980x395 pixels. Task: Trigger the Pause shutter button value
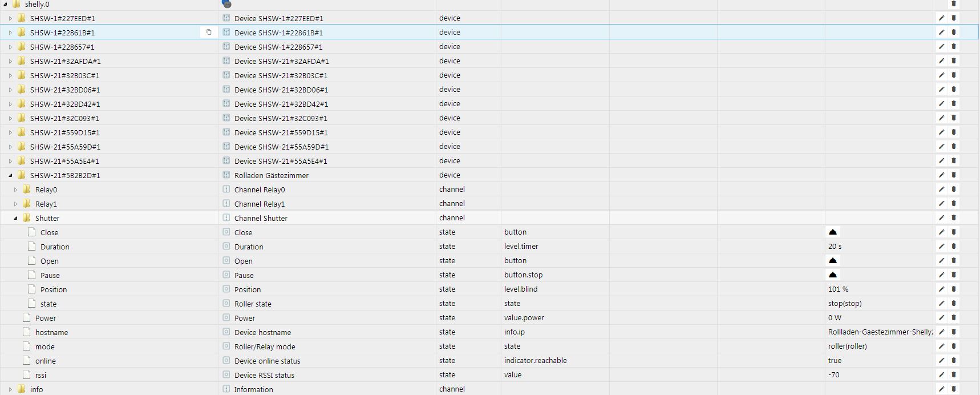tap(833, 275)
